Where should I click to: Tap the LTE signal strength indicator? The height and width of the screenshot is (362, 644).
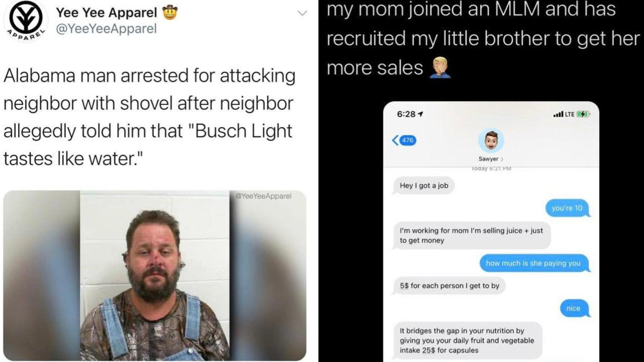564,114
